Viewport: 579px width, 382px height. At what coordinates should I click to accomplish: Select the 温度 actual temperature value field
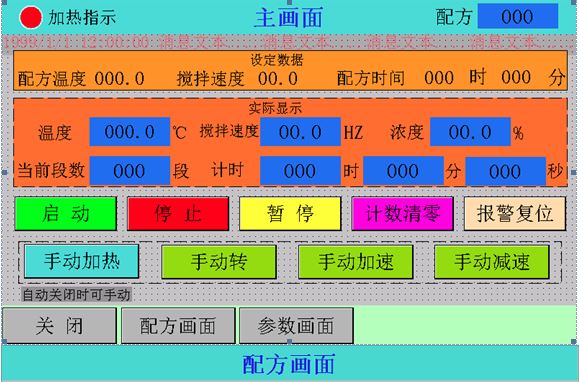pos(130,132)
